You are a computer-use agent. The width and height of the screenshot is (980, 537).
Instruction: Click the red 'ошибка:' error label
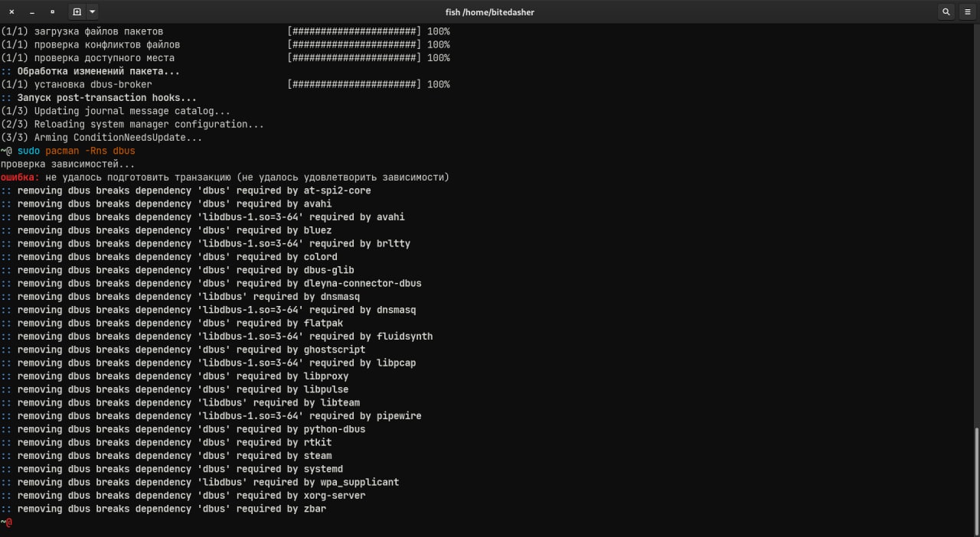pyautogui.click(x=20, y=177)
